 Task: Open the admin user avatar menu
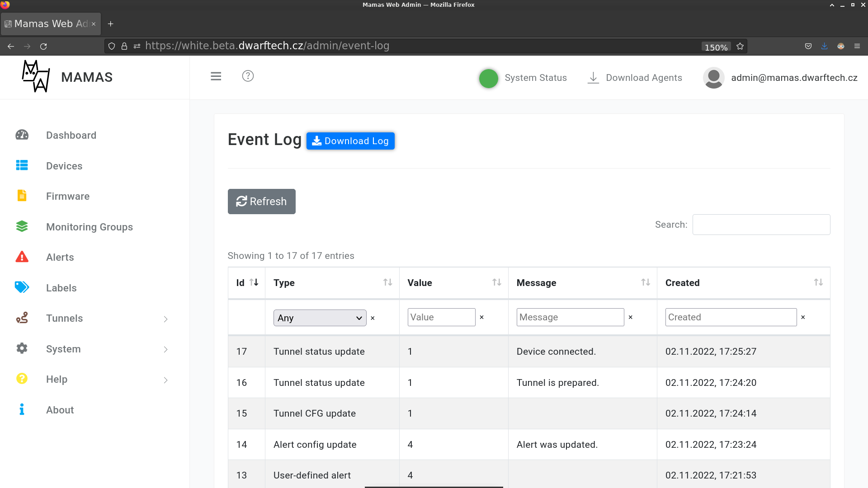(713, 78)
